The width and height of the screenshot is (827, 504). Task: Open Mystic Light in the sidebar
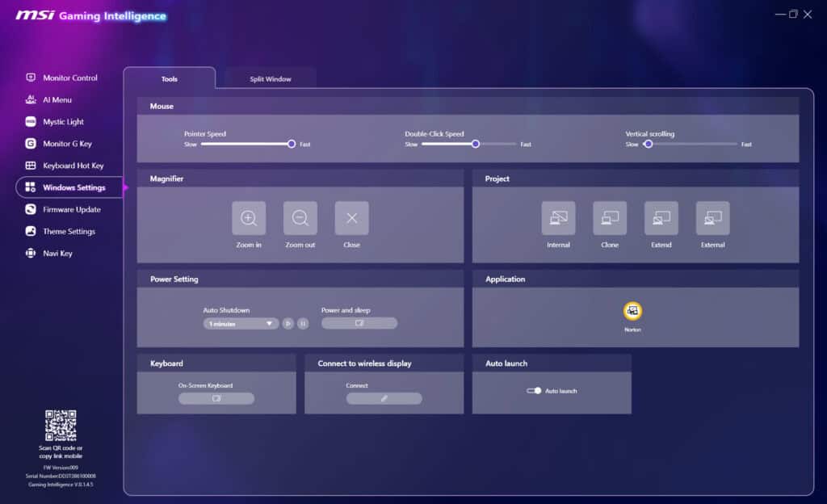tap(63, 122)
